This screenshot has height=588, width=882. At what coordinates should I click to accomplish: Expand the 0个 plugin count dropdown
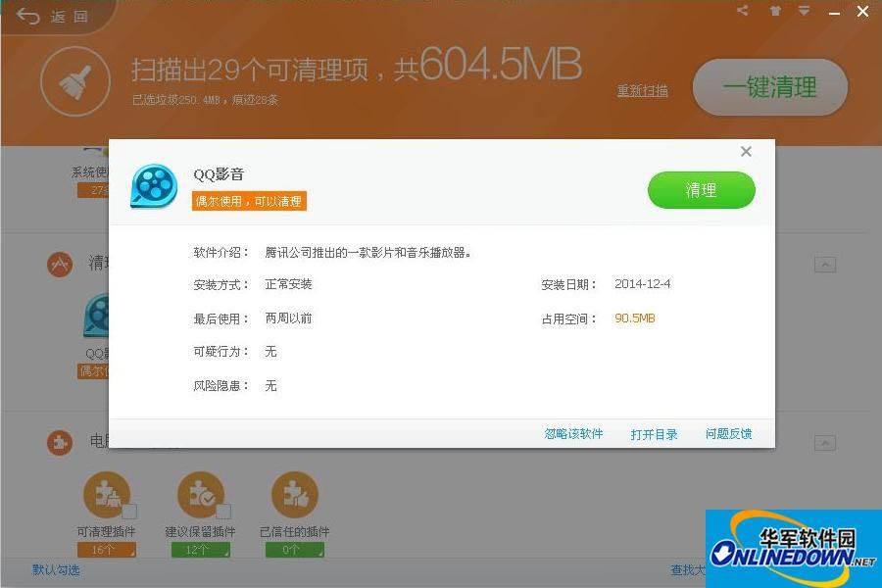point(295,550)
